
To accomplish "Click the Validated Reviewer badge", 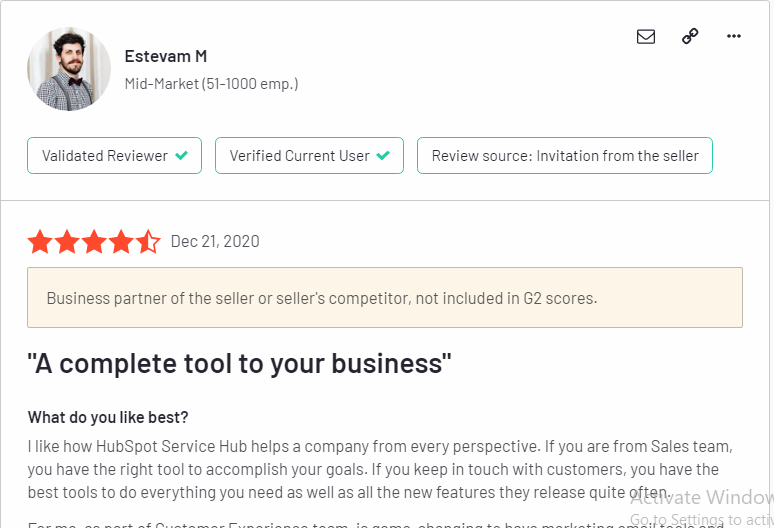I will point(115,155).
